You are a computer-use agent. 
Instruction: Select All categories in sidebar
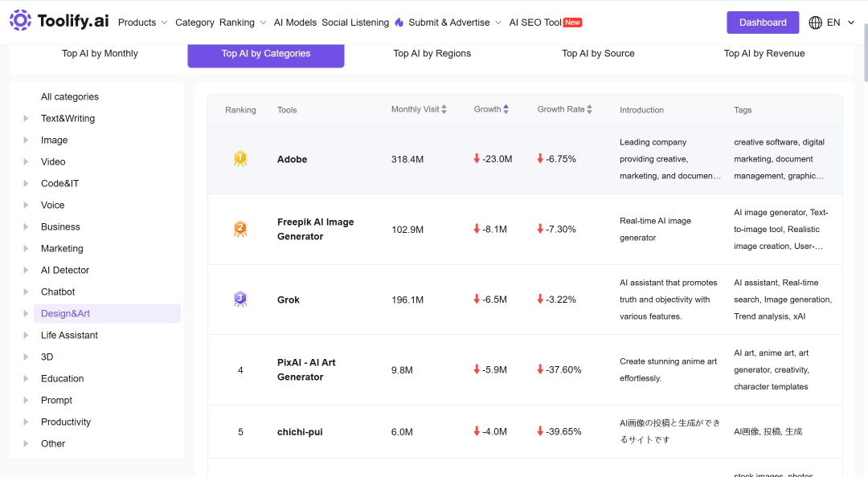tap(70, 97)
